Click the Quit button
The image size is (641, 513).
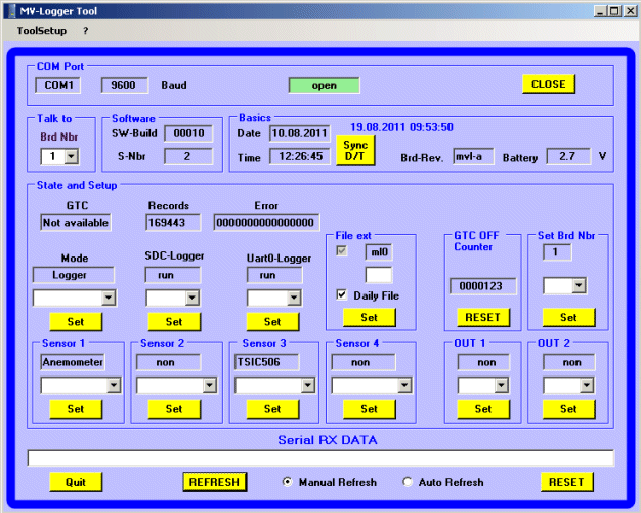[x=75, y=482]
